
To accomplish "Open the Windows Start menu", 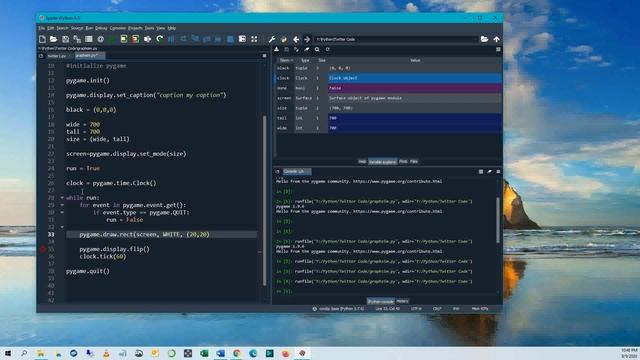I will pos(7,353).
